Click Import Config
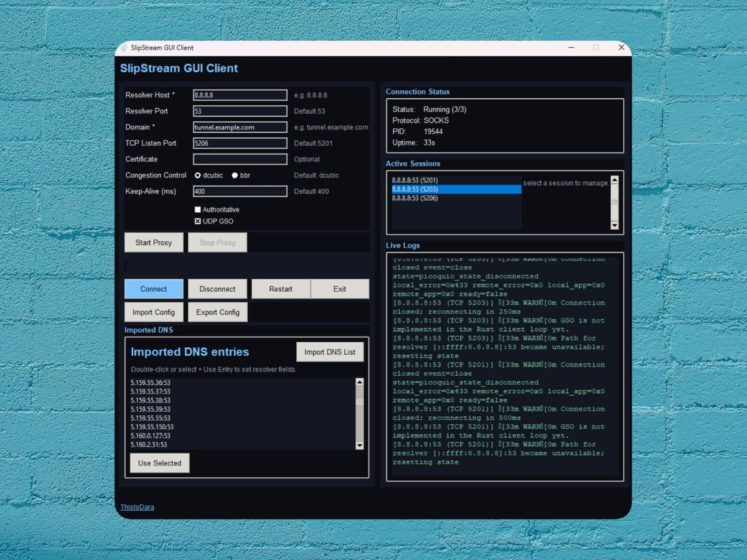 click(154, 312)
